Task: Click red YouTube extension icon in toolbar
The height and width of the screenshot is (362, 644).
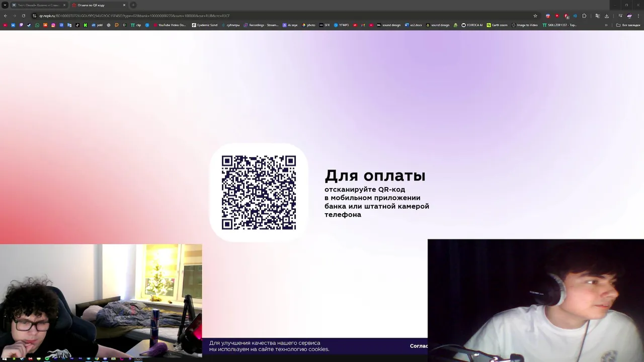Action: (557, 16)
